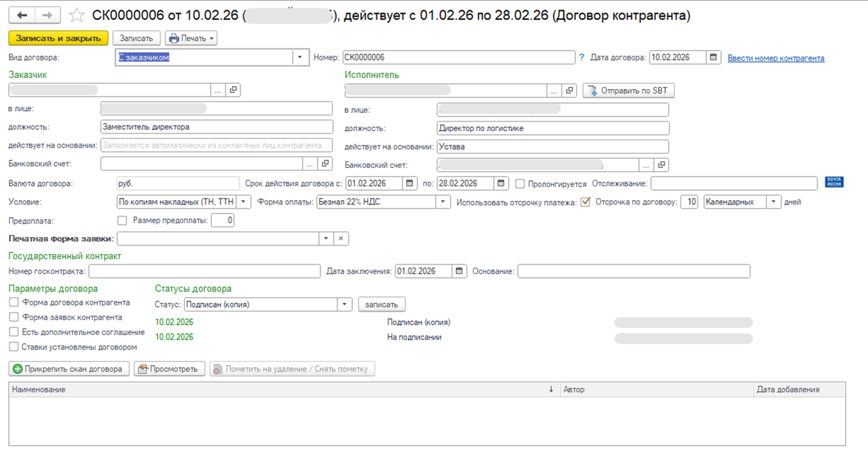Click the Номер input field
Image resolution: width=868 pixels, height=451 pixels.
coord(459,57)
